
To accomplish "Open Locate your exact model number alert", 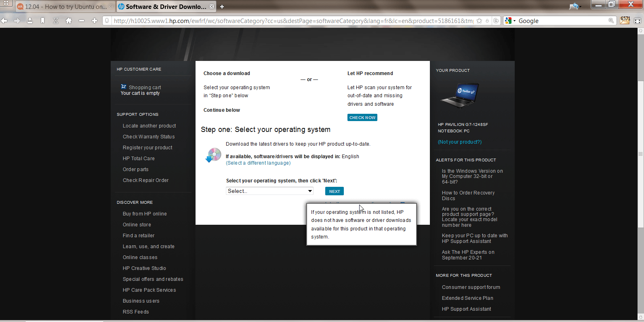I will click(469, 217).
